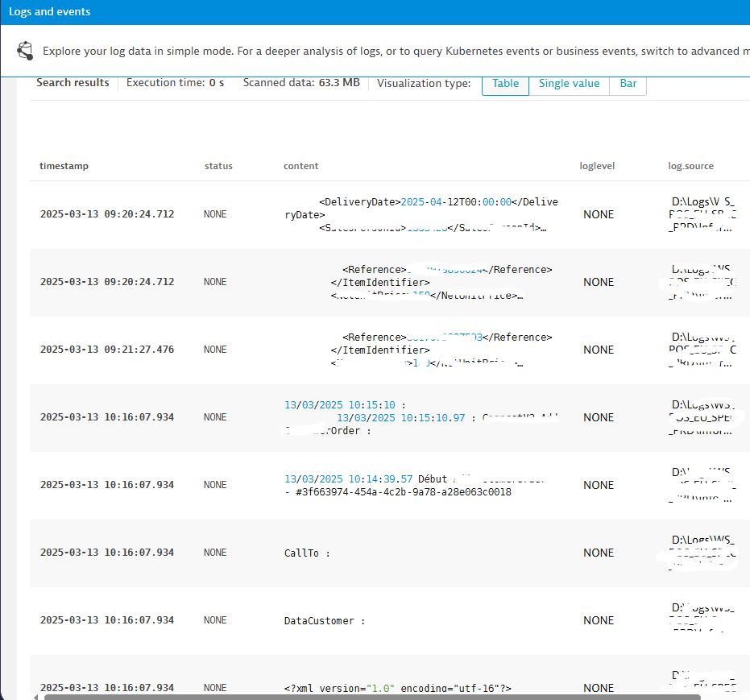The width and height of the screenshot is (750, 700).
Task: Sort logs by the loglevel column
Action: click(x=597, y=166)
